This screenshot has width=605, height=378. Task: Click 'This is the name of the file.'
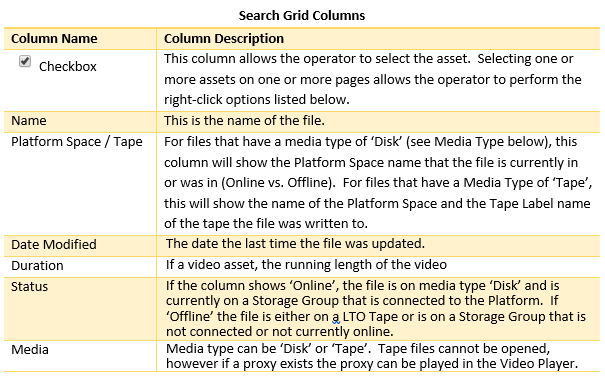click(244, 121)
